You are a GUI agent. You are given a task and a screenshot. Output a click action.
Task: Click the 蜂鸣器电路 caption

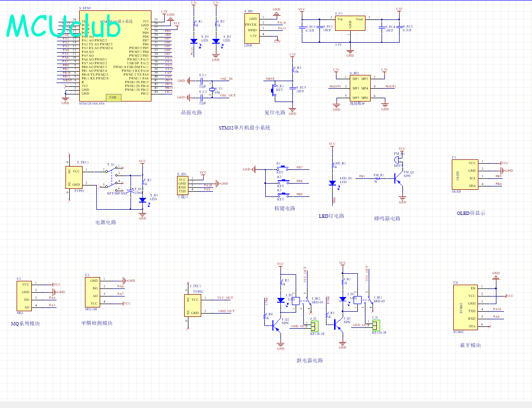point(387,219)
